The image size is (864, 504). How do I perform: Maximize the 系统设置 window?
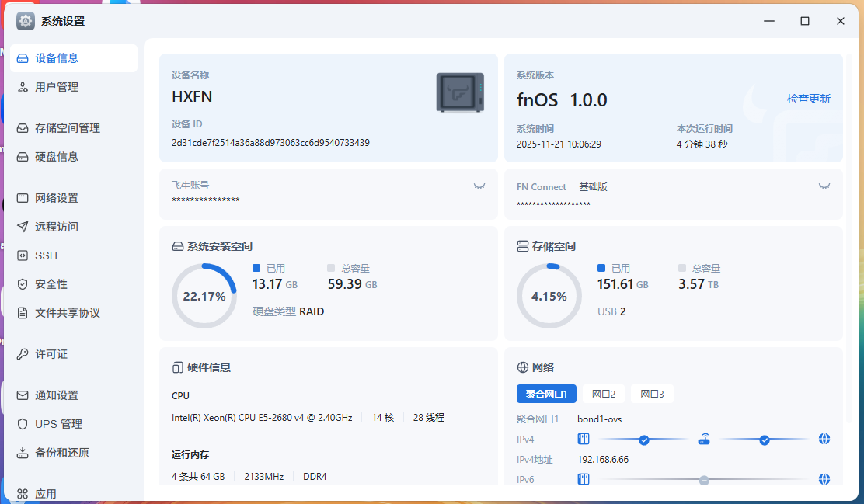[804, 21]
